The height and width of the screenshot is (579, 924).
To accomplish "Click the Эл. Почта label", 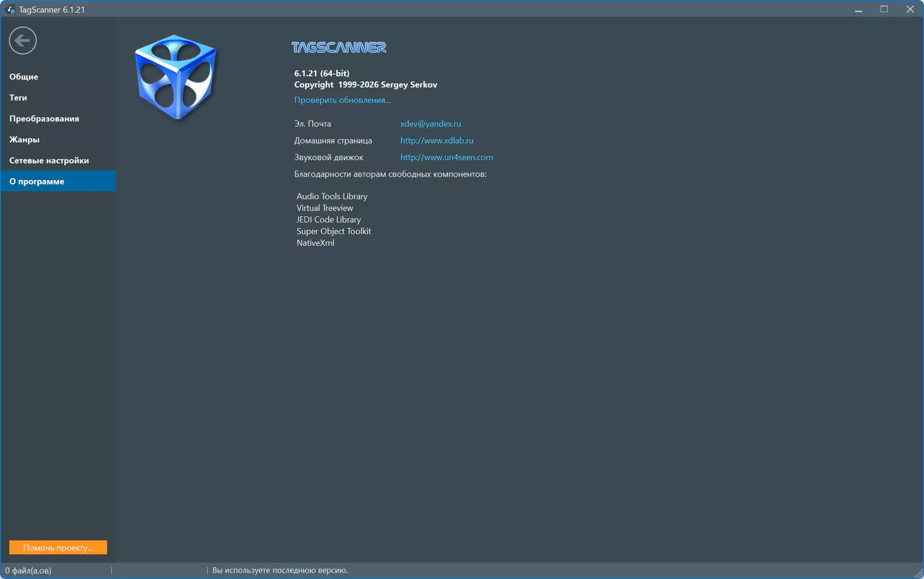I will 312,124.
